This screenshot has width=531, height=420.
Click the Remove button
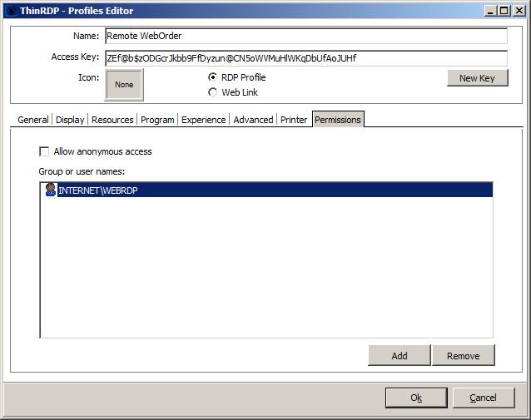point(464,356)
